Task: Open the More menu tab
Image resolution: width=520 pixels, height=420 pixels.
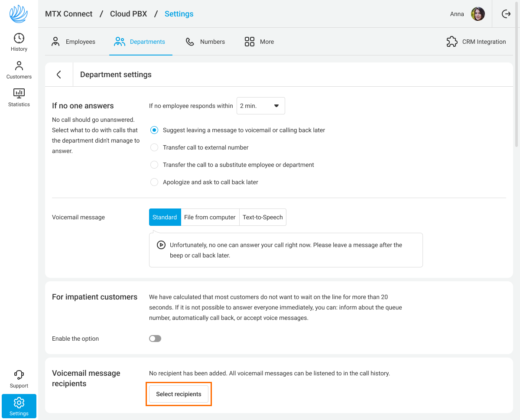Action: click(259, 42)
